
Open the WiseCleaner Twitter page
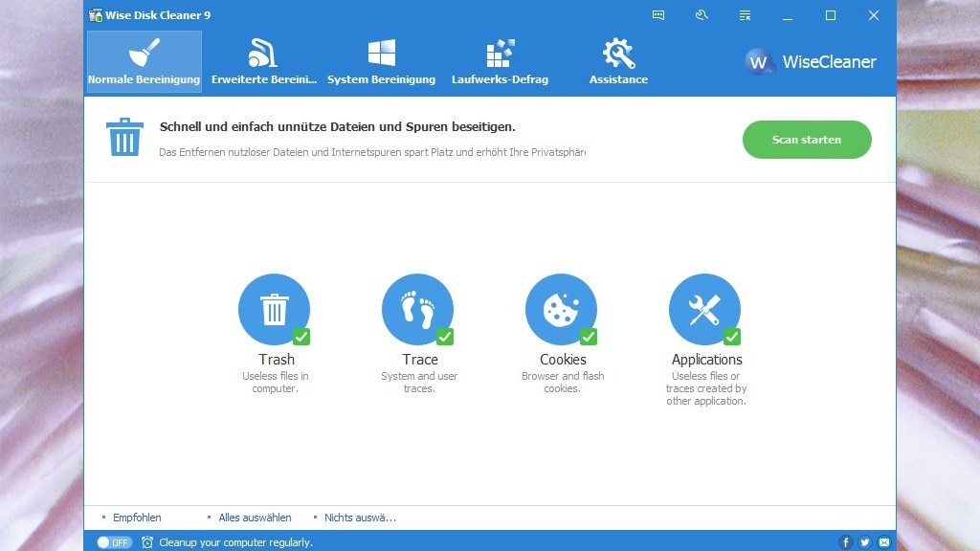click(x=864, y=542)
